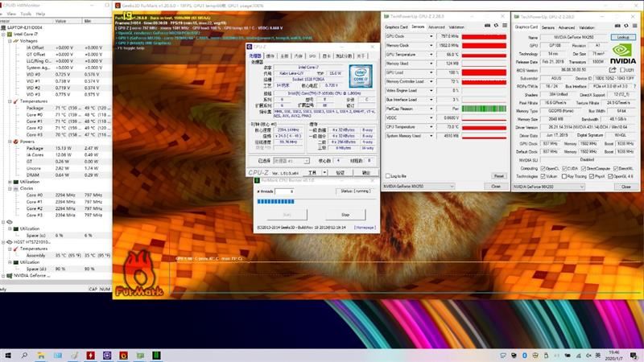Click the LAPTOP computer node icon in HWMonitor
Screen dimensions: 644x362
[4, 27]
